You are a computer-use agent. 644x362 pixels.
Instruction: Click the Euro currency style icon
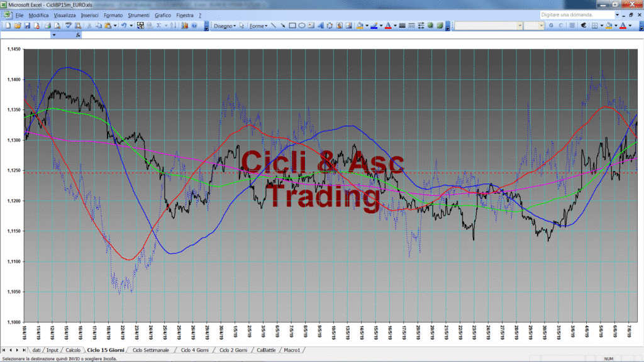[583, 26]
